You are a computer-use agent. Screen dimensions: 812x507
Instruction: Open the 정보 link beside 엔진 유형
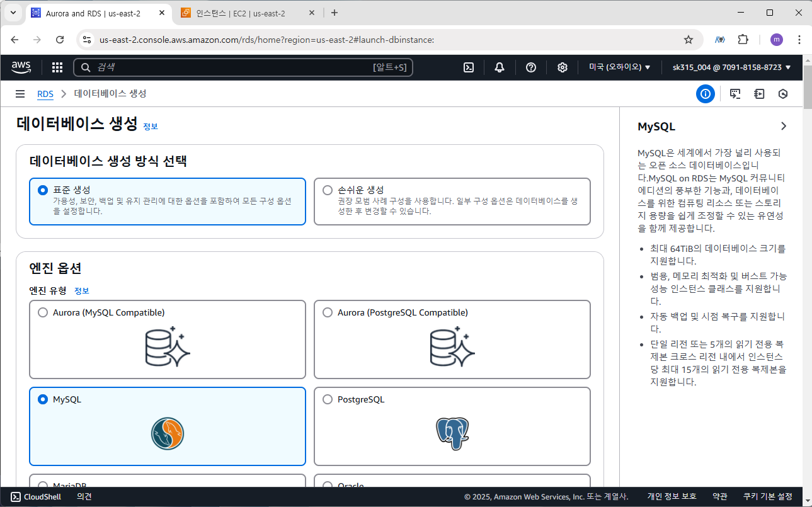[x=82, y=291]
